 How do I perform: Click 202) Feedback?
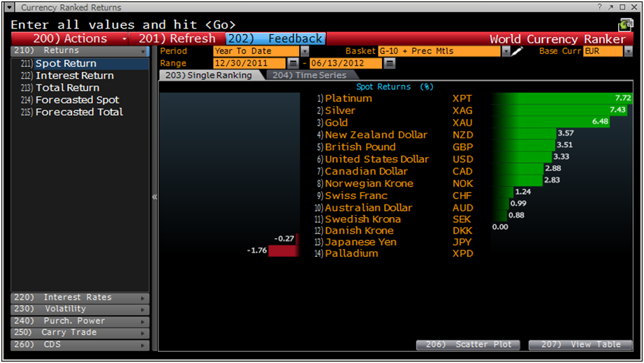click(276, 38)
